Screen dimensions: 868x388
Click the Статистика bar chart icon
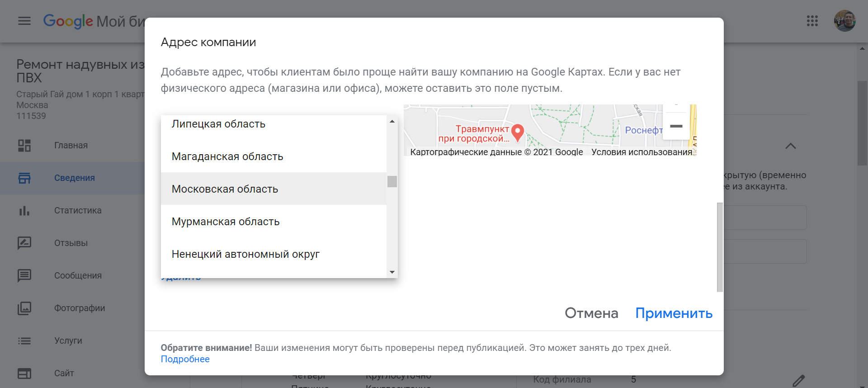(x=24, y=211)
